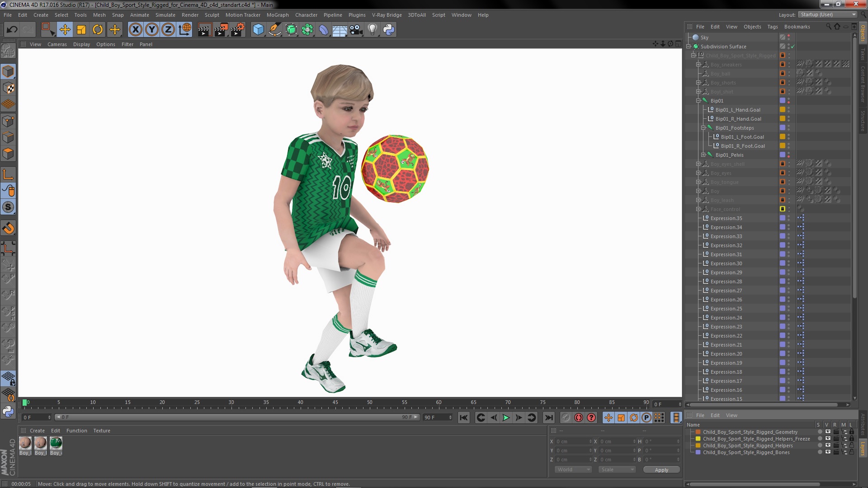Add a Light object
The image size is (868, 488).
pyautogui.click(x=372, y=30)
